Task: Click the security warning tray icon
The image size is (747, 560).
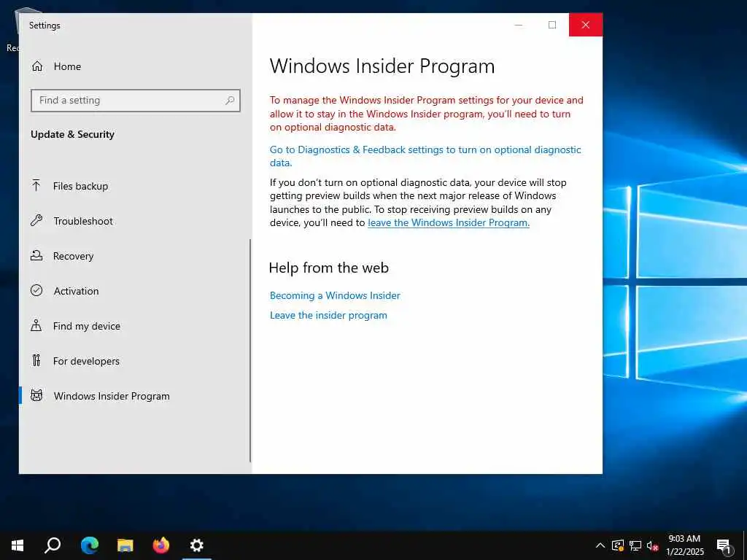Action: pos(618,545)
